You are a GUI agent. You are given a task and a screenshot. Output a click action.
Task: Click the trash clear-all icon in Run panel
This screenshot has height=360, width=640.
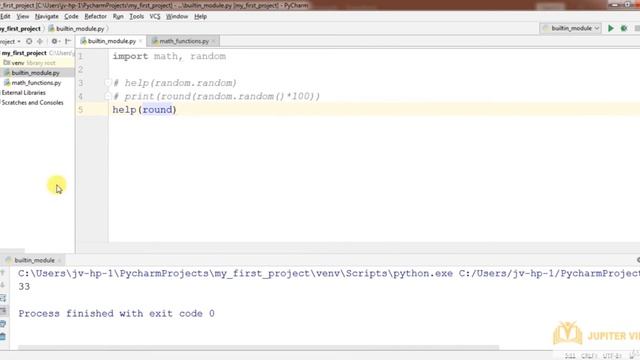click(3, 337)
